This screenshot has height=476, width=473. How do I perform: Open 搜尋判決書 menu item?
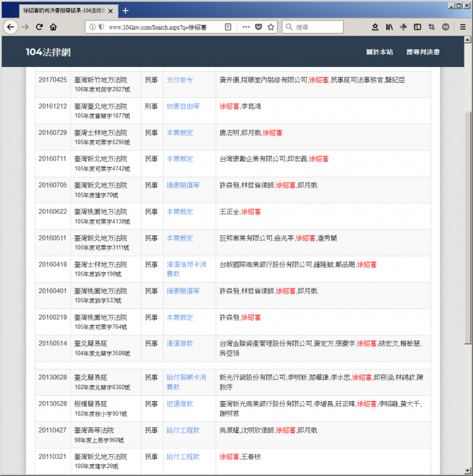click(x=423, y=52)
